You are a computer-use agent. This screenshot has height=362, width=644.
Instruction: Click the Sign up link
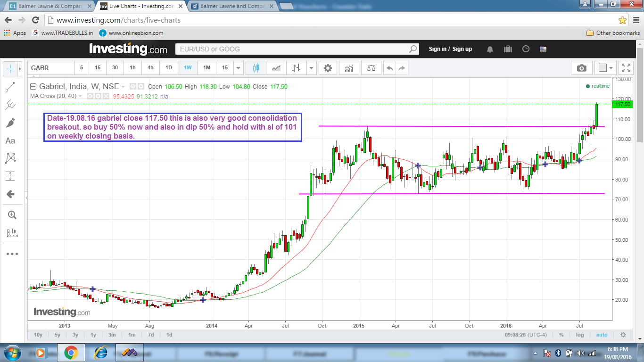point(462,49)
